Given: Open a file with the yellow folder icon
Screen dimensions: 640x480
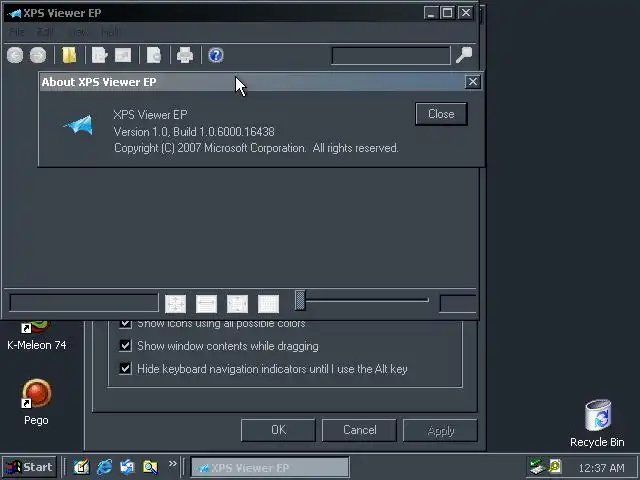Looking at the screenshot, I should point(69,55).
